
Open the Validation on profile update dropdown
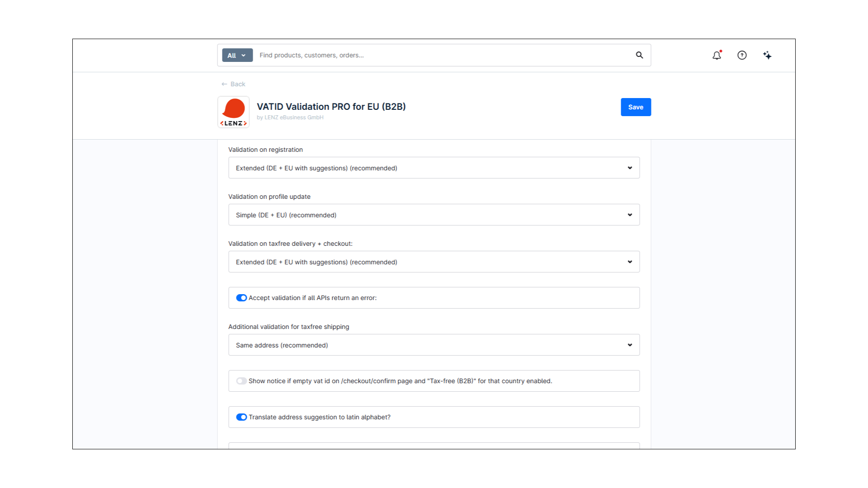coord(433,215)
